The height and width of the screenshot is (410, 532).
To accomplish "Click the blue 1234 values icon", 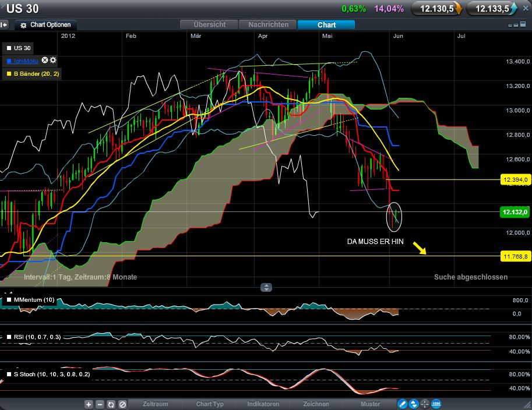I will tap(436, 404).
